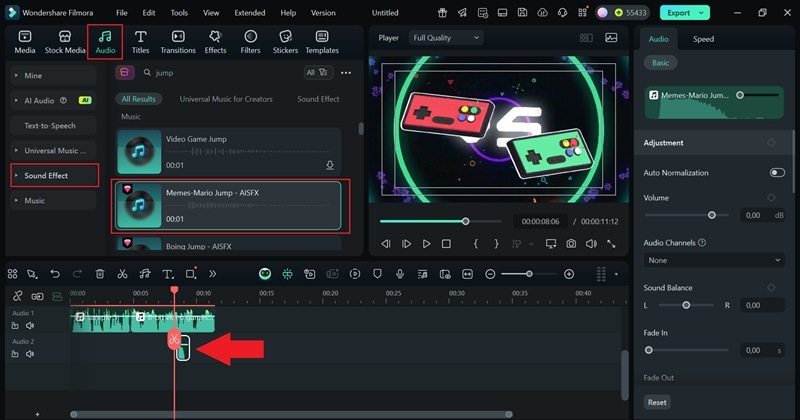Click the Fade In slider handle

(648, 350)
